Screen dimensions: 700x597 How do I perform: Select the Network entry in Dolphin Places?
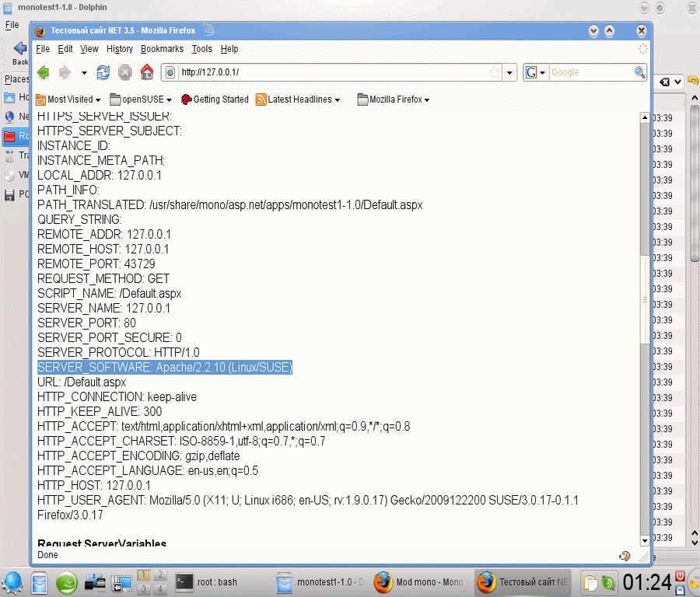16,117
